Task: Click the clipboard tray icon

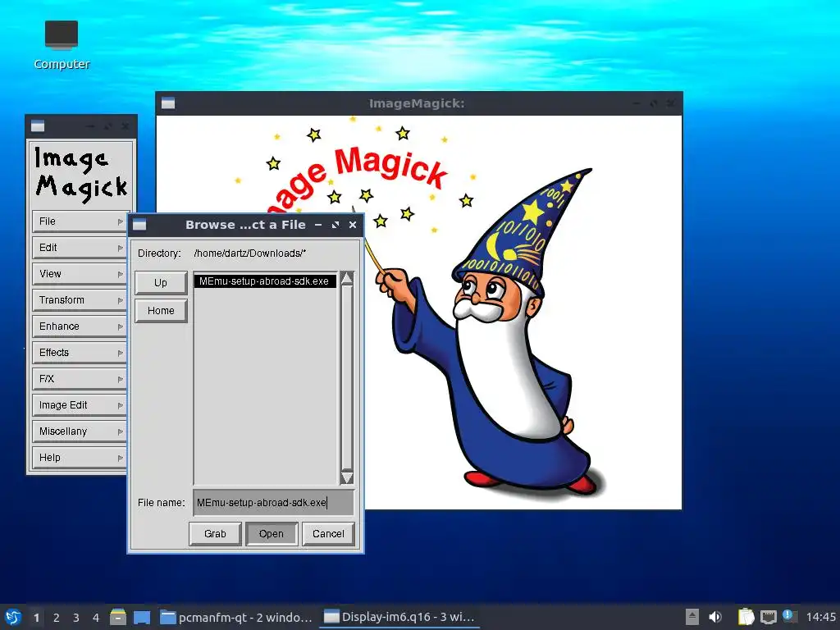Action: pos(746,617)
